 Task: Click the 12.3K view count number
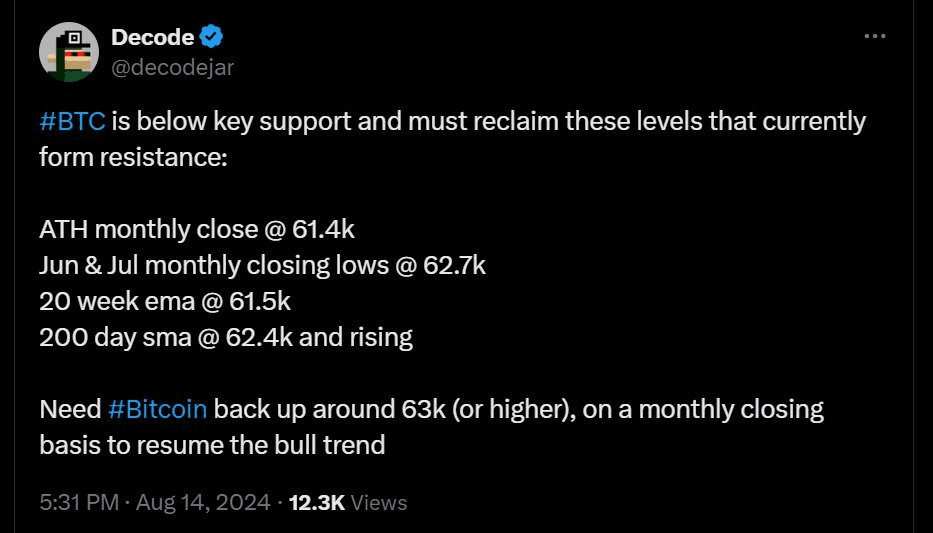tap(317, 503)
